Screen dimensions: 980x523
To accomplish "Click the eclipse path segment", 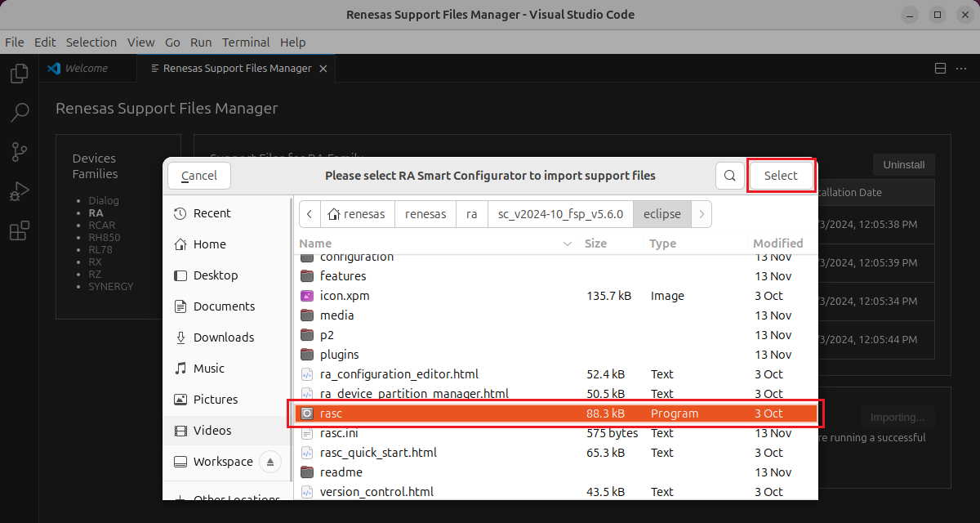I will coord(661,214).
